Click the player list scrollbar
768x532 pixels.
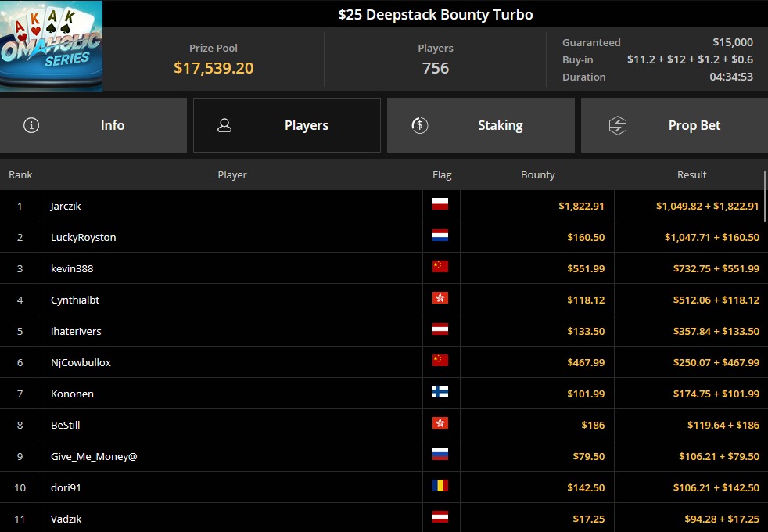(x=765, y=196)
